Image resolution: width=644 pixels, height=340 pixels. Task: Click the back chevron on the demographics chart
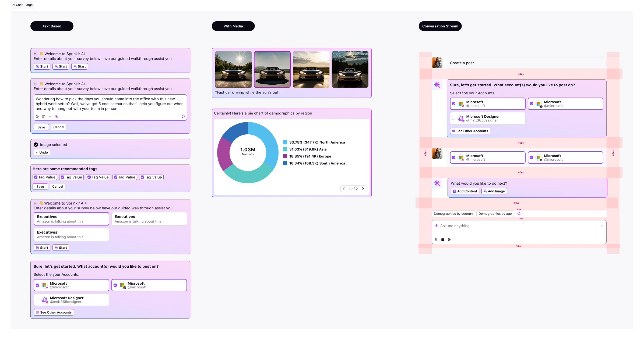344,189
